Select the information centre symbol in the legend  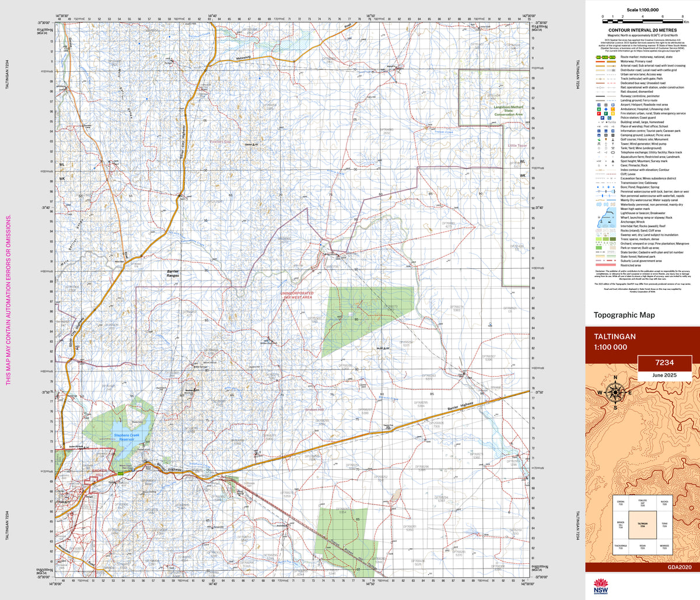tap(599, 131)
